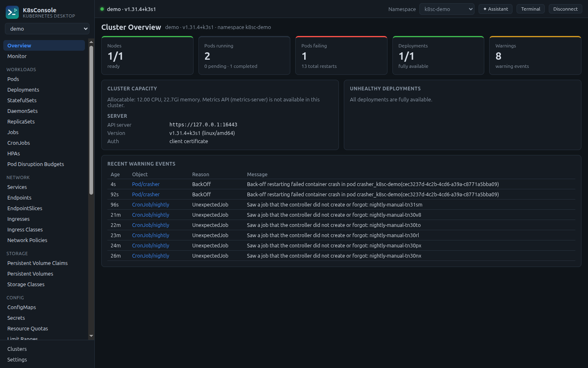This screenshot has width=588, height=368.
Task: Open the Assistant panel
Action: click(495, 9)
